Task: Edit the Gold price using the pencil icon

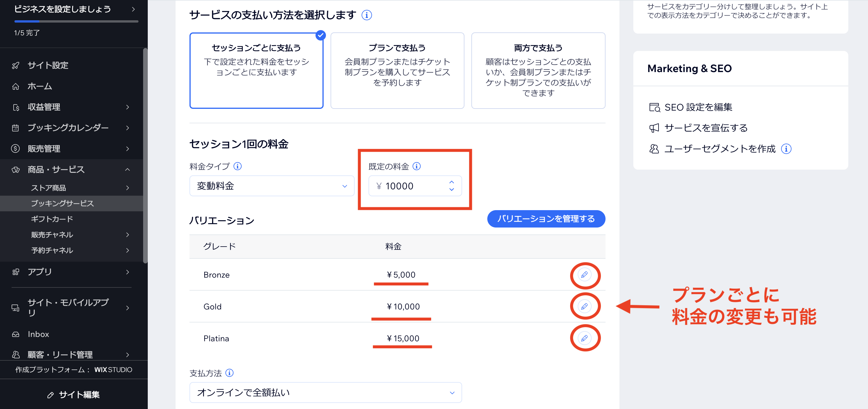Action: [585, 306]
